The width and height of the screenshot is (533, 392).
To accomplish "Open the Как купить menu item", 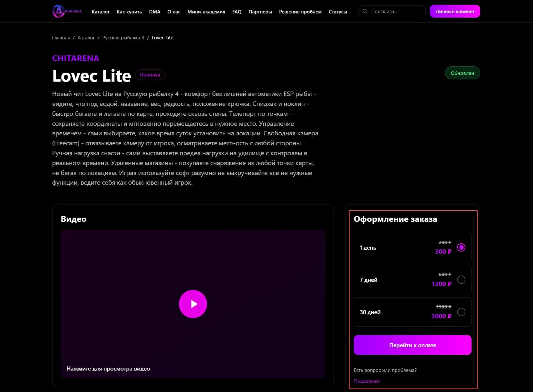I will 129,12.
